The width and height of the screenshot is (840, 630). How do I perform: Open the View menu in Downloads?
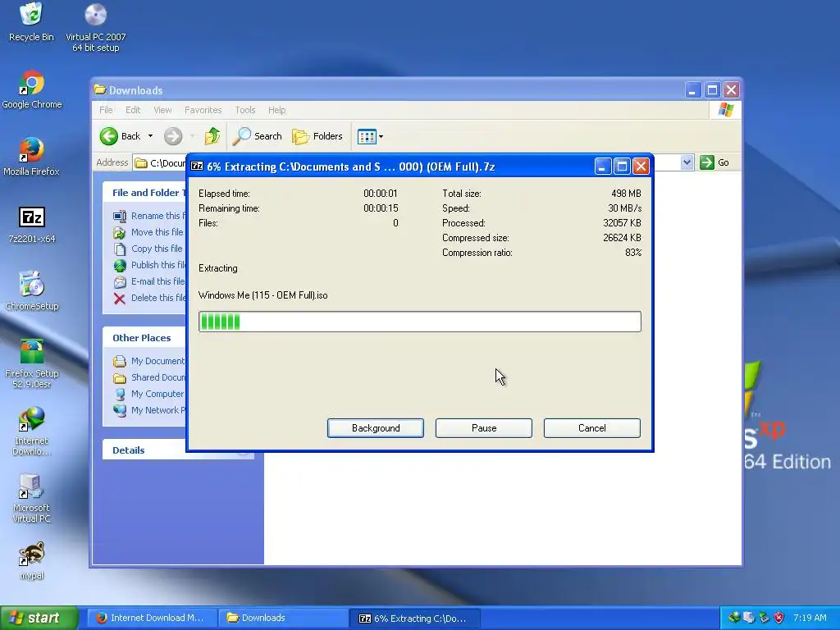pos(163,110)
